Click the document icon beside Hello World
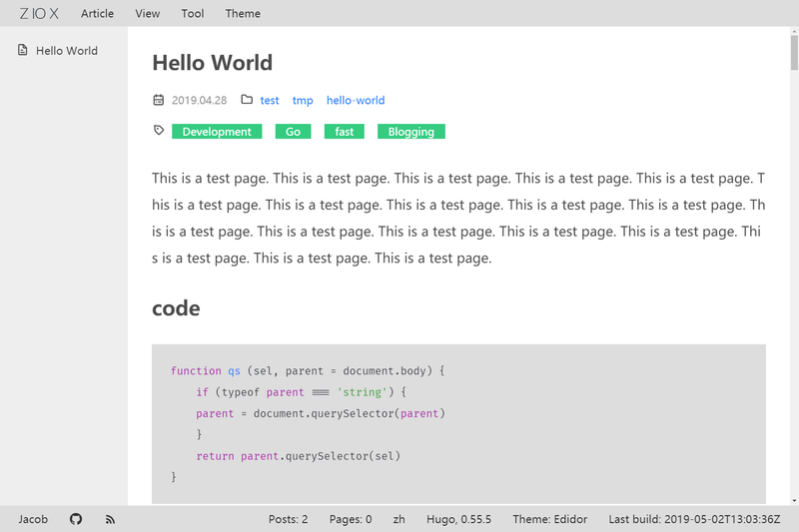Screen dimensions: 799x532 [22, 50]
